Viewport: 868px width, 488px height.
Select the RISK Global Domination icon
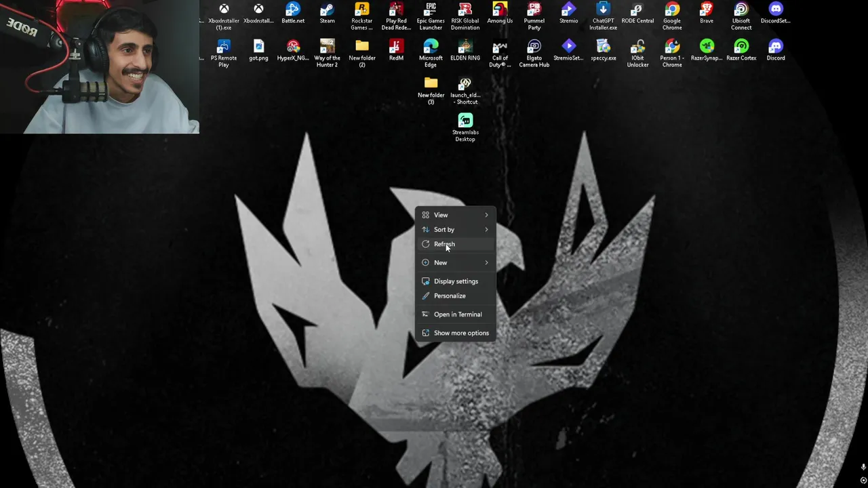tap(465, 16)
